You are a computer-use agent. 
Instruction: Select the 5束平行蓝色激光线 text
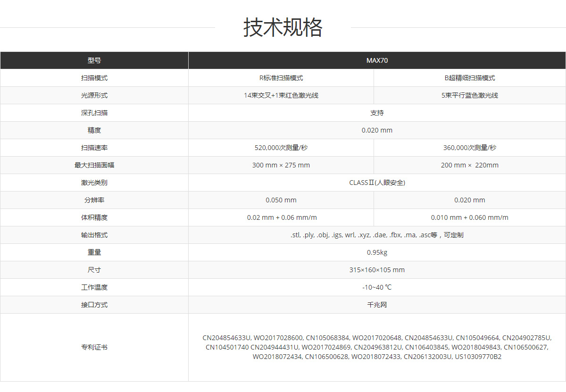[x=470, y=95]
